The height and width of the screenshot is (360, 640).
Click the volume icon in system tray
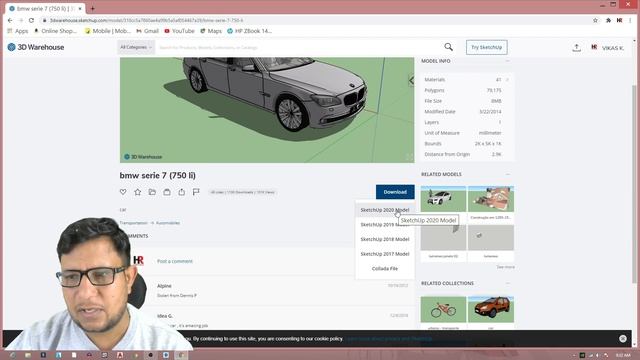point(598,356)
